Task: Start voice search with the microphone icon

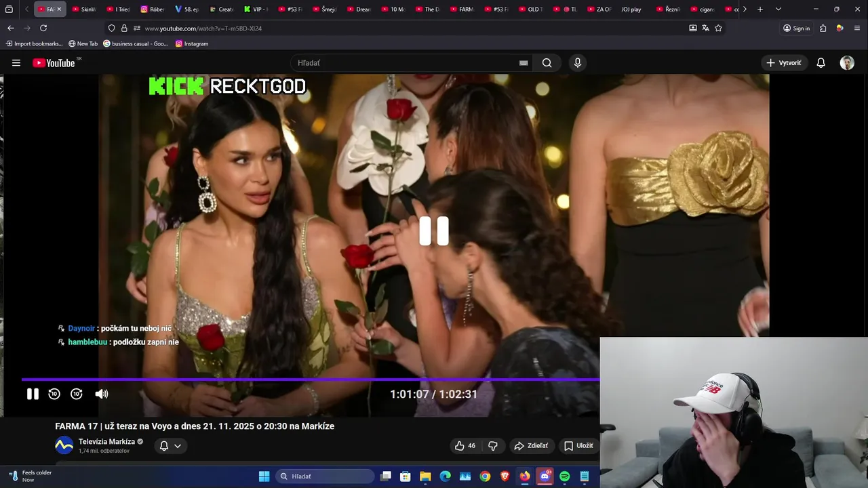Action: pos(578,63)
